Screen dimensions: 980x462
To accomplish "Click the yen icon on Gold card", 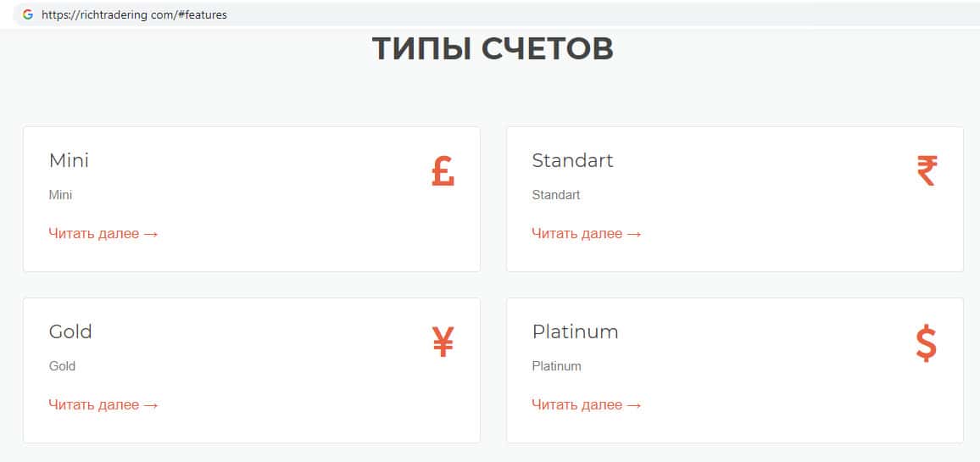I will tap(443, 343).
